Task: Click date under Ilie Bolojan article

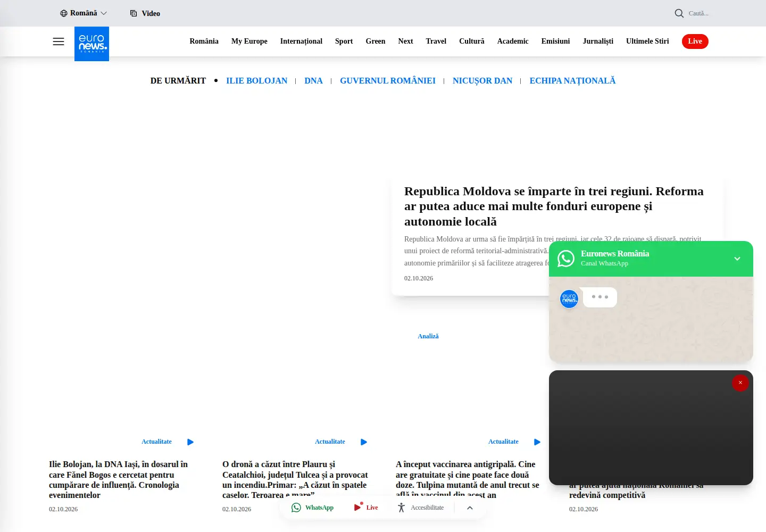Action: [63, 509]
